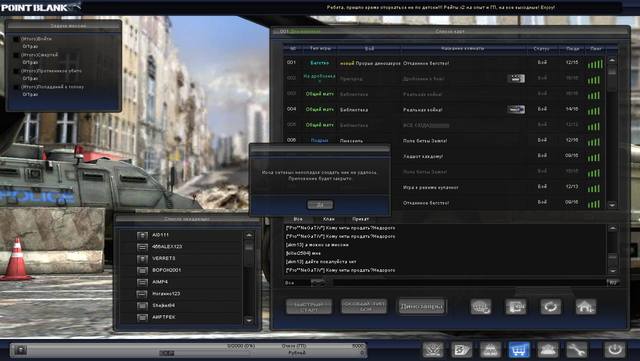Open settings with the wrench icon
Screen dimensions: 640x361
pyautogui.click(x=576, y=350)
